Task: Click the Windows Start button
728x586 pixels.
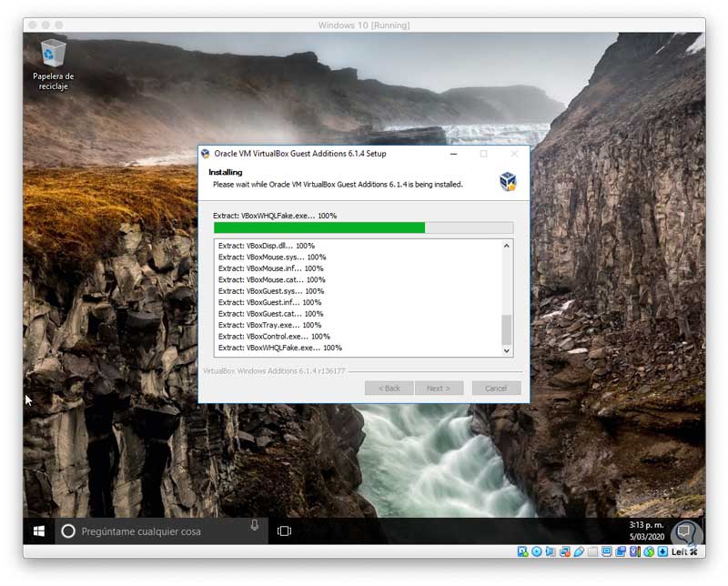Action: pyautogui.click(x=39, y=530)
